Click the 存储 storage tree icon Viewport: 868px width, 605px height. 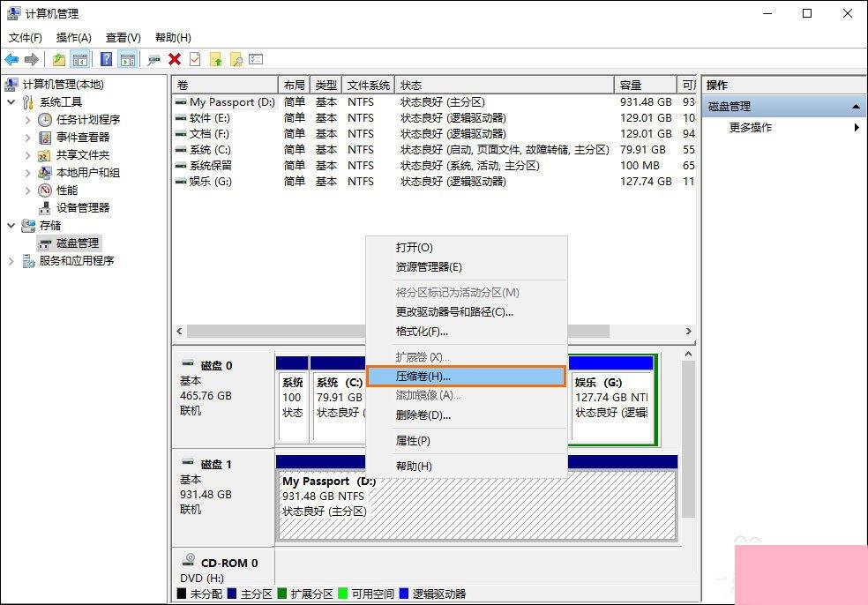point(28,225)
